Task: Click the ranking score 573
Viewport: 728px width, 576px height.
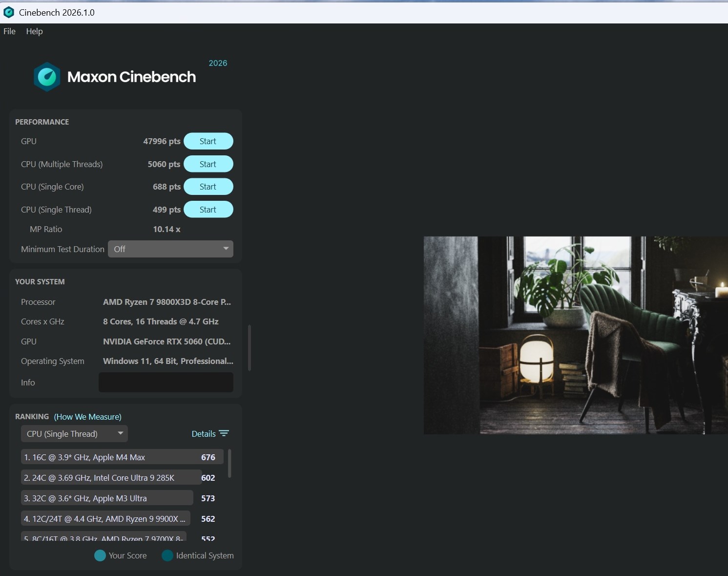Action: [x=208, y=498]
